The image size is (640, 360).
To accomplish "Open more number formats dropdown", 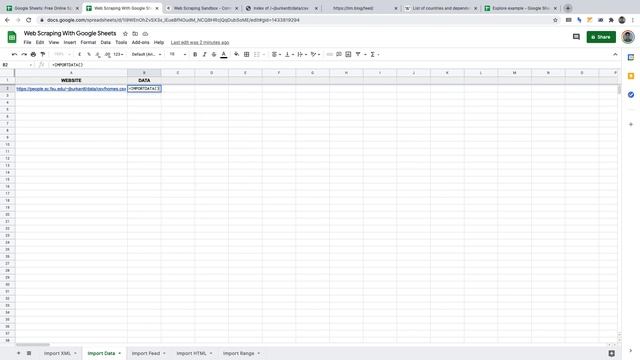I will [118, 54].
